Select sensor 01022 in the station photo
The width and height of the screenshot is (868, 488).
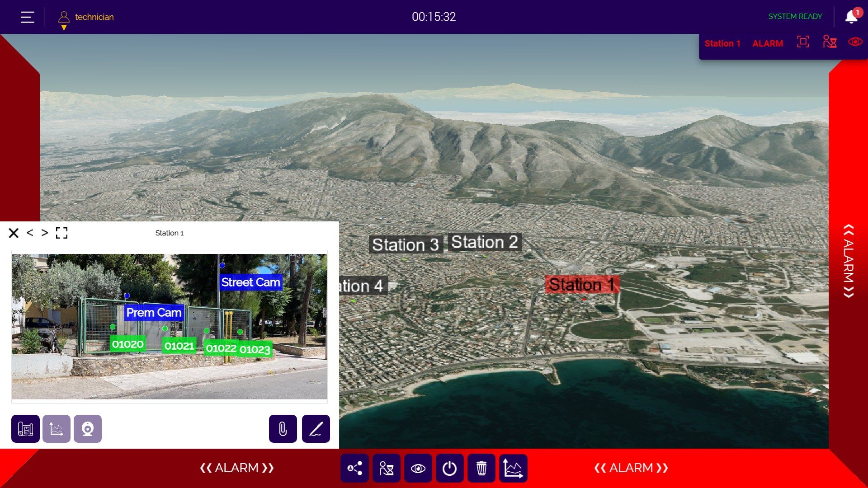(x=221, y=348)
